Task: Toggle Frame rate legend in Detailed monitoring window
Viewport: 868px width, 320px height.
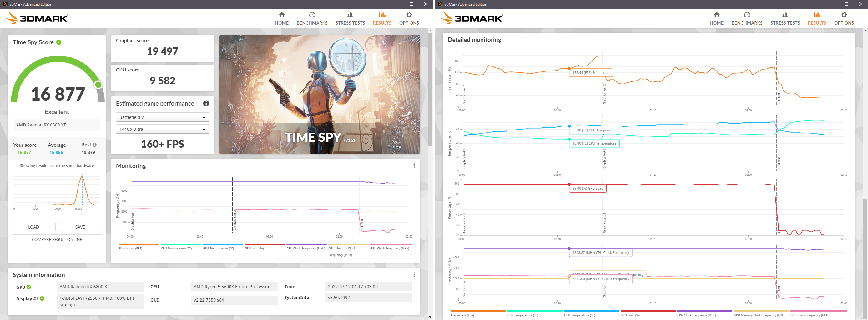Action: tap(478, 314)
